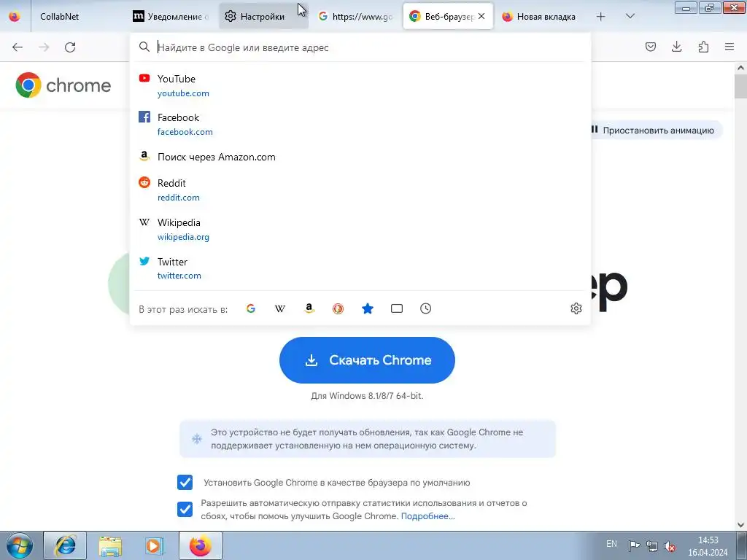747x560 pixels.
Task: Launch Internet Explorer from taskbar
Action: coord(65,545)
